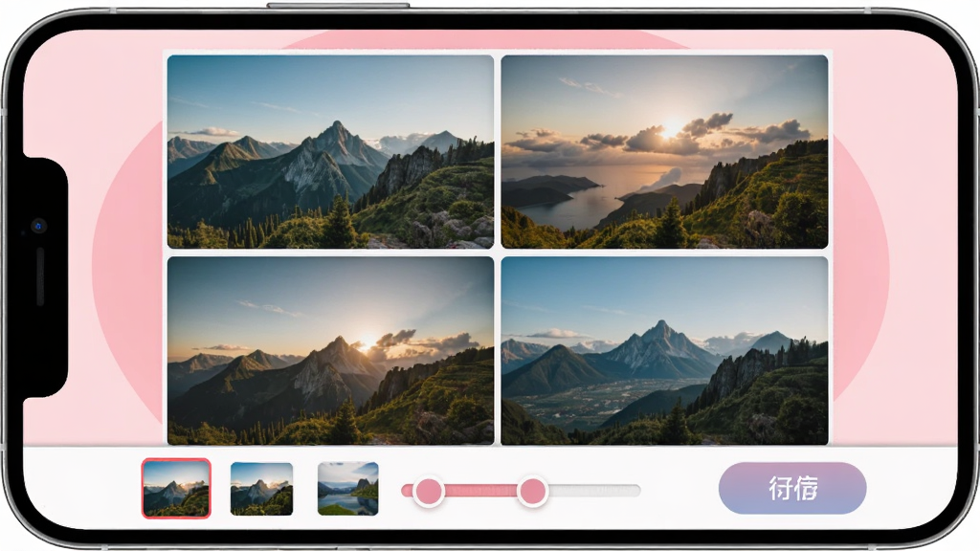Click the right pink slider handle

(x=532, y=491)
